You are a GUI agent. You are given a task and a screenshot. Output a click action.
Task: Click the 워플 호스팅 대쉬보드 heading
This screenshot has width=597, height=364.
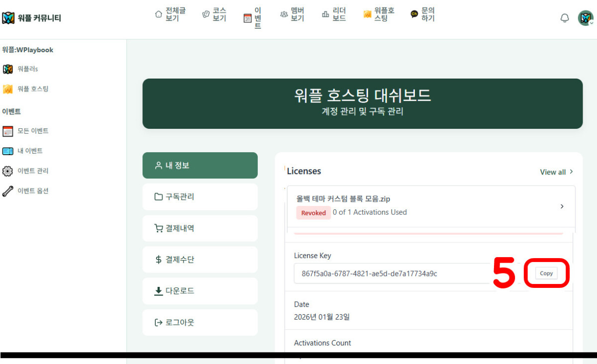click(x=362, y=94)
